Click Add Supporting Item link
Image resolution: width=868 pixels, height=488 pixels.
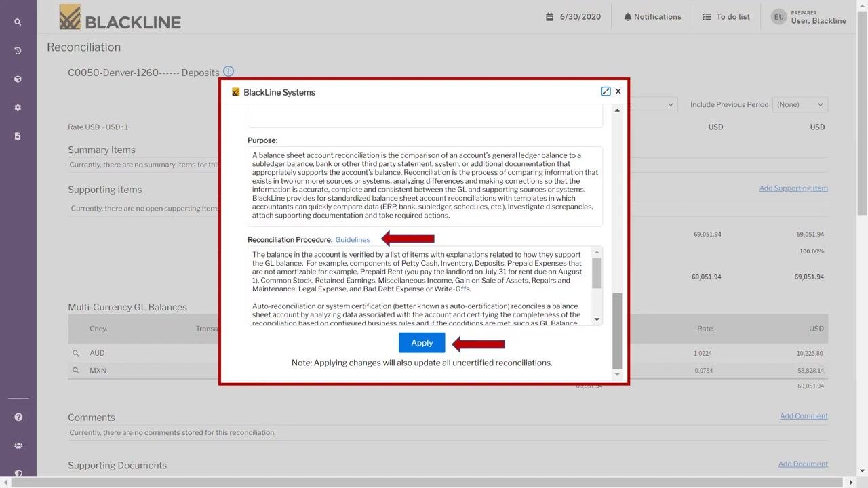click(793, 188)
